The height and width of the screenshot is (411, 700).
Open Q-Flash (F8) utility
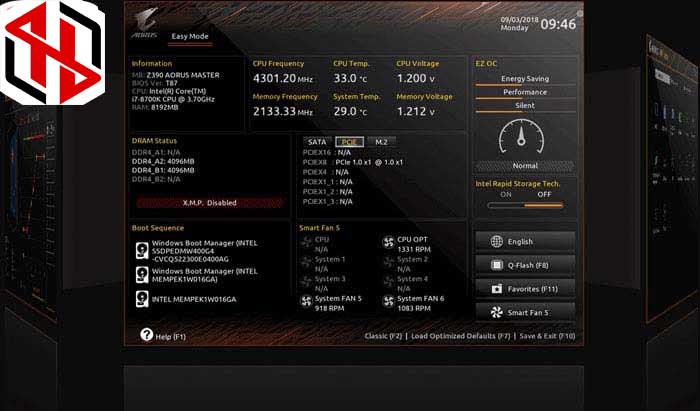[525, 265]
